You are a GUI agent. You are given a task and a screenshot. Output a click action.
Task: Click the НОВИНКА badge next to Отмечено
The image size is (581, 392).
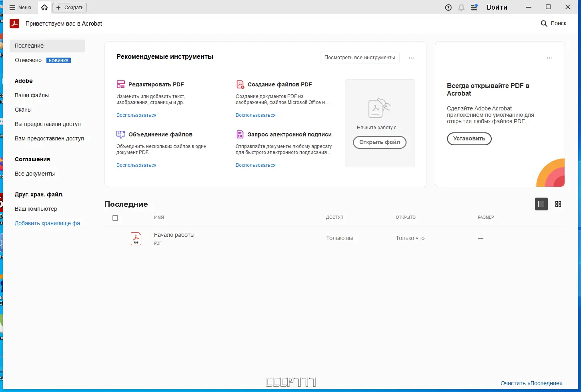click(x=58, y=60)
